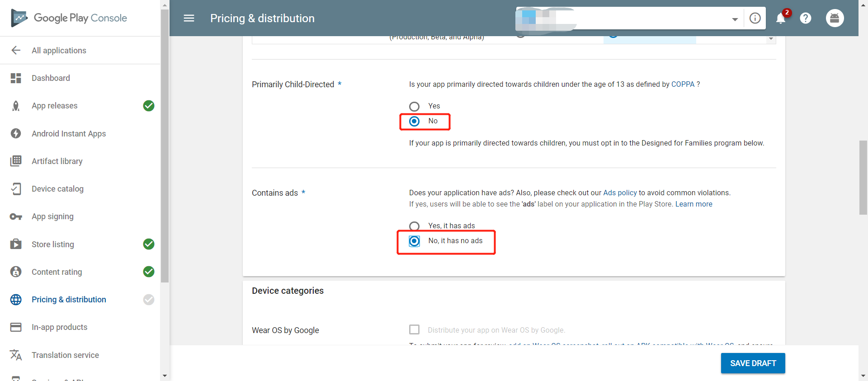
Task: Click sidebar scrollbar up arrow
Action: tap(165, 5)
